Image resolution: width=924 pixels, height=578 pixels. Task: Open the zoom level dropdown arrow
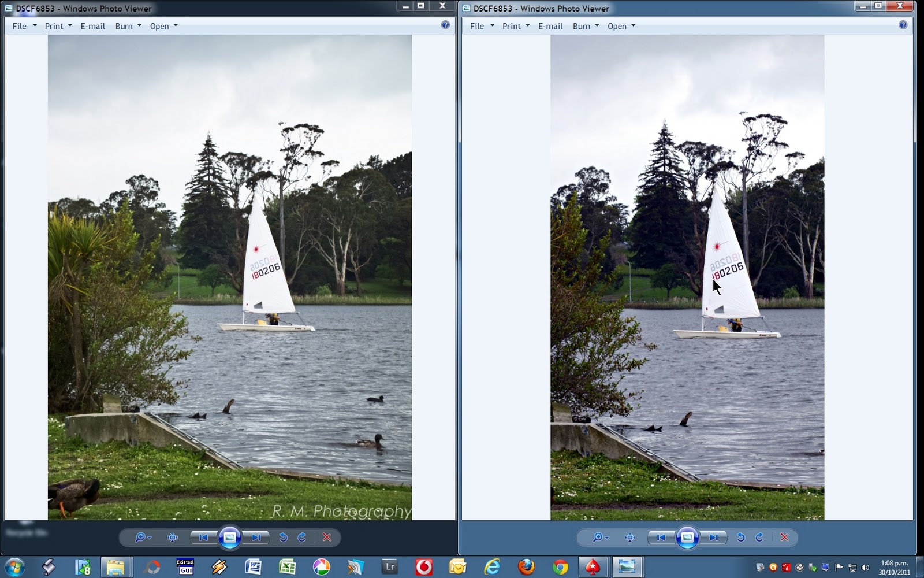point(148,538)
